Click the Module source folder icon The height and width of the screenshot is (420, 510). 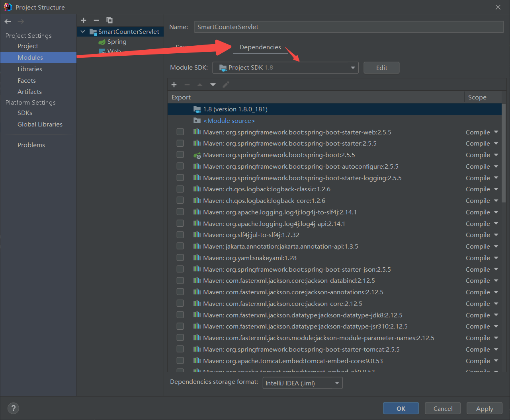coord(197,121)
